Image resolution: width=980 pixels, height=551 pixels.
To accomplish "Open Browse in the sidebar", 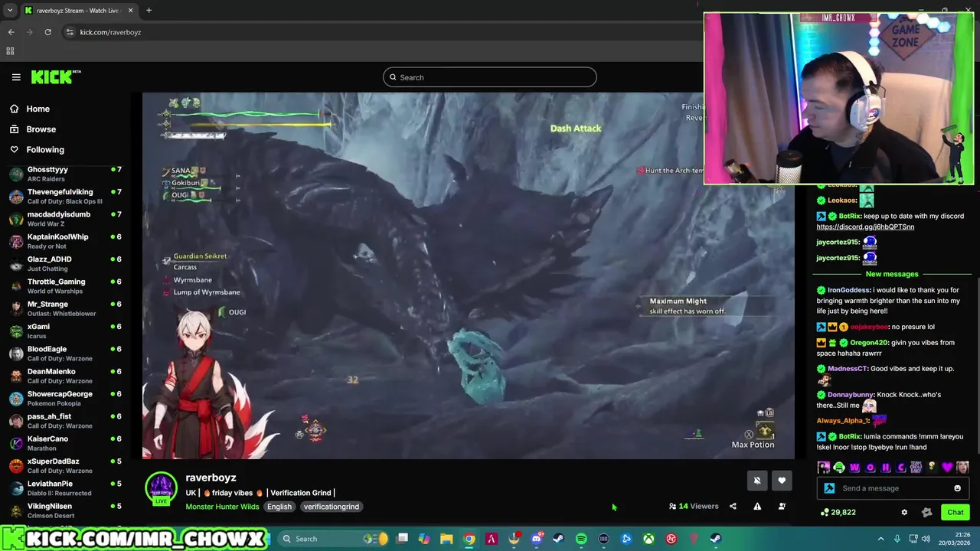I will [x=41, y=129].
